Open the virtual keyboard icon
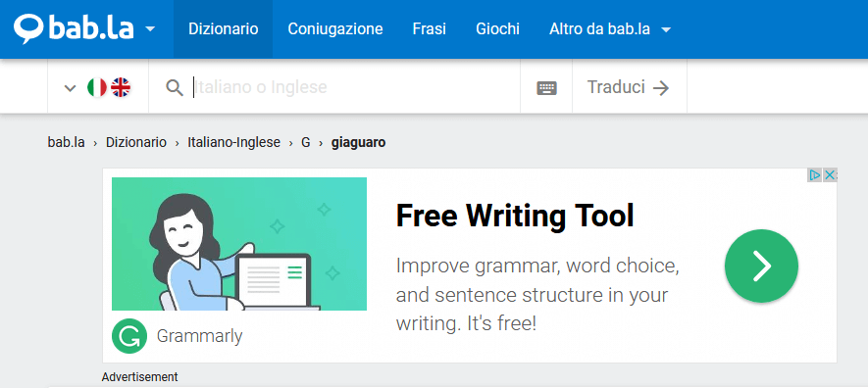The image size is (868, 388). pyautogui.click(x=546, y=87)
